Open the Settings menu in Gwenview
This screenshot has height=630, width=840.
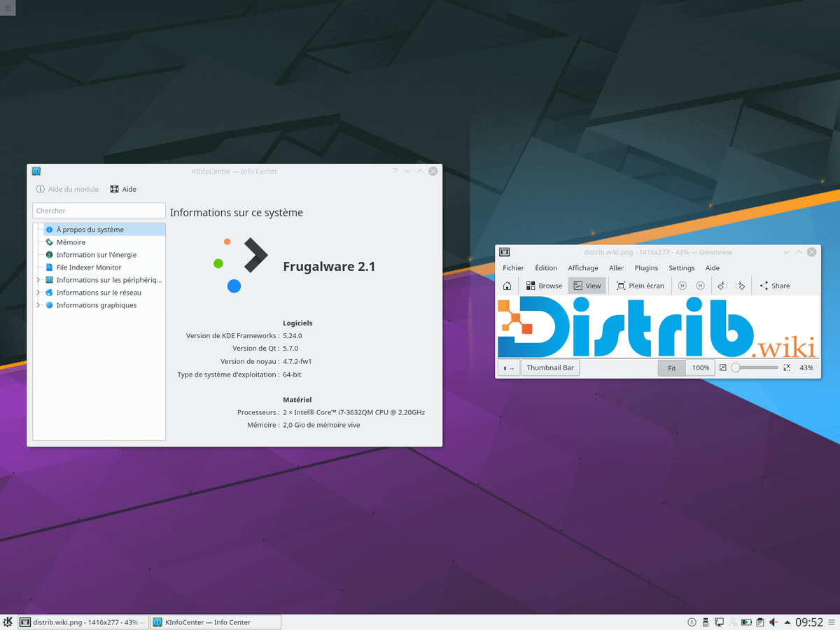682,268
